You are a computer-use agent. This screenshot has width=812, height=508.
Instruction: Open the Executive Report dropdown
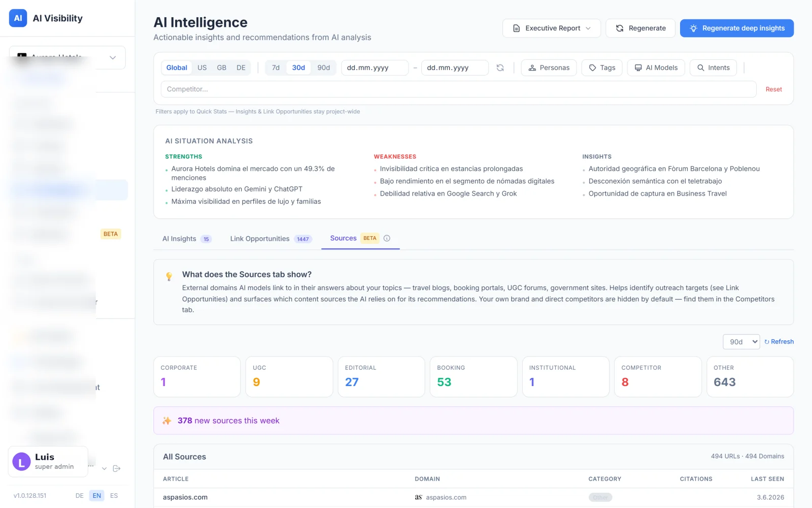coord(551,28)
